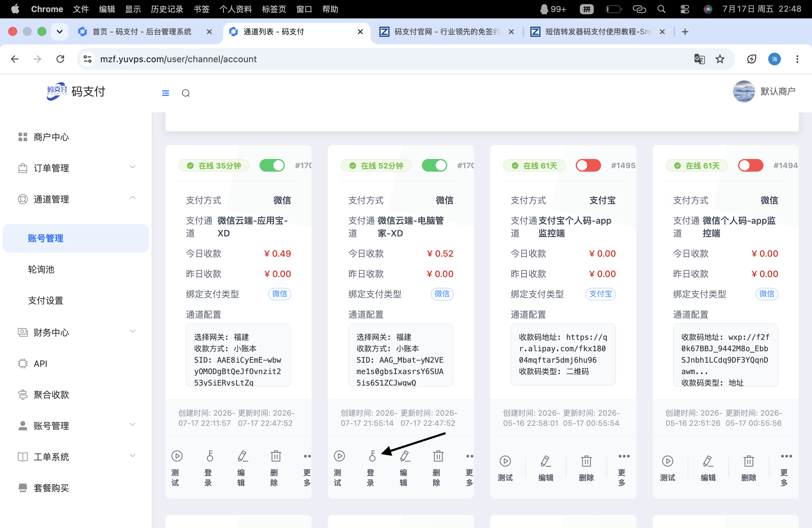Click the 码支付 logo
Screen dimensions: 812x528
tap(76, 91)
